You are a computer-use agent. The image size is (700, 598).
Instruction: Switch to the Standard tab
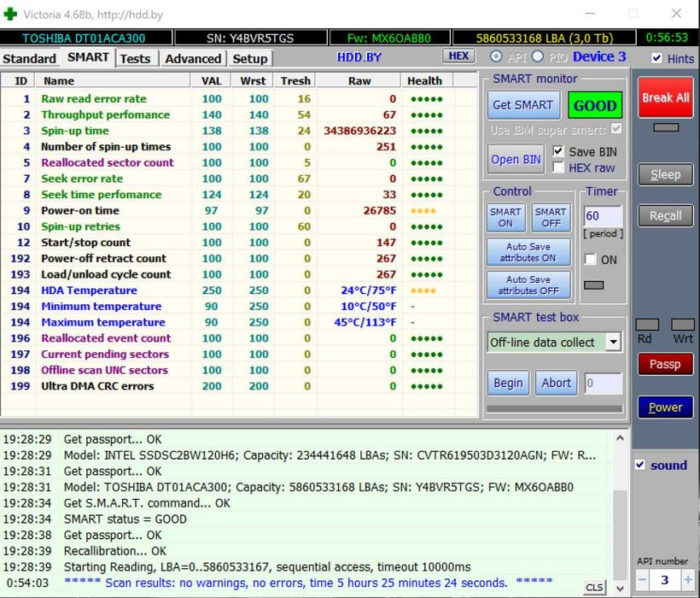pyautogui.click(x=30, y=58)
